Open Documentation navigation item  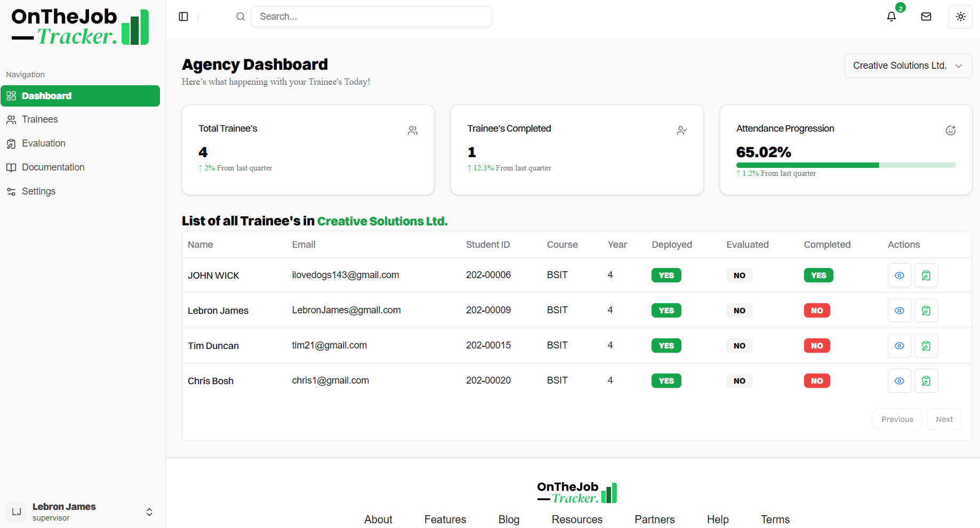click(80, 168)
